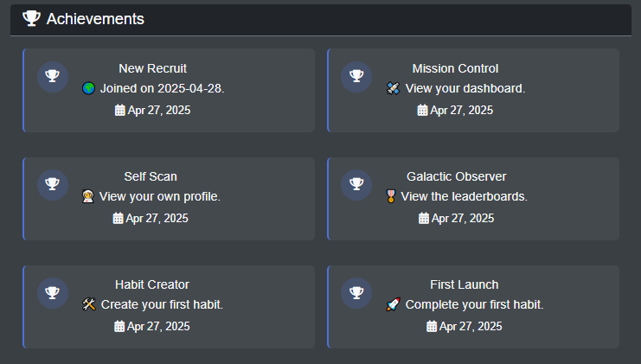
Task: Select the Galactic Observer achievement title
Action: [456, 176]
